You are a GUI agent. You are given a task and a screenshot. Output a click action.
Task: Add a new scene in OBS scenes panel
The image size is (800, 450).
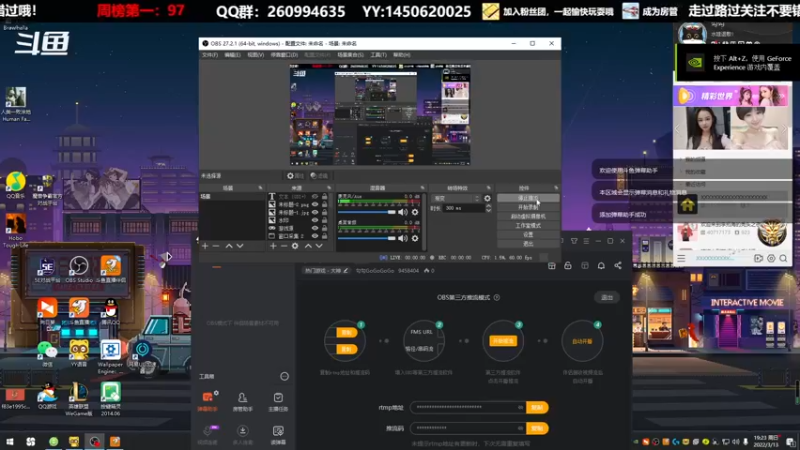205,246
